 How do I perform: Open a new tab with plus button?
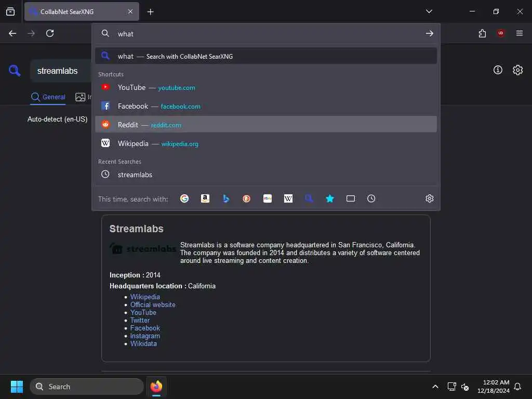coord(150,12)
